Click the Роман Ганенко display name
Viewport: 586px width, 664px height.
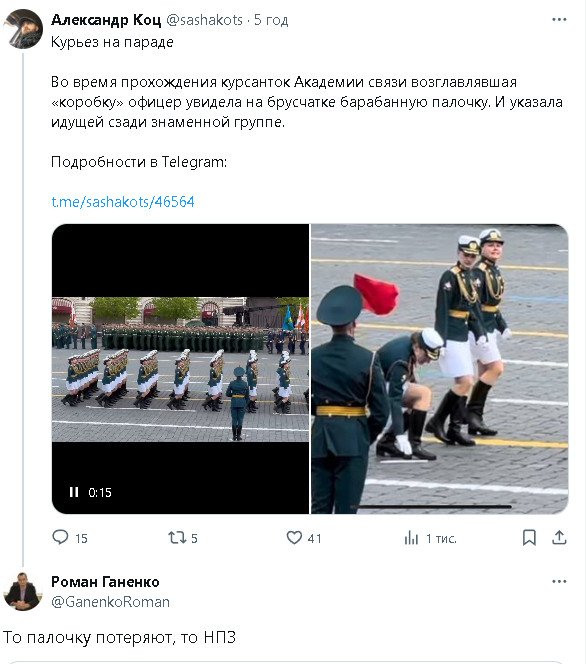click(105, 582)
